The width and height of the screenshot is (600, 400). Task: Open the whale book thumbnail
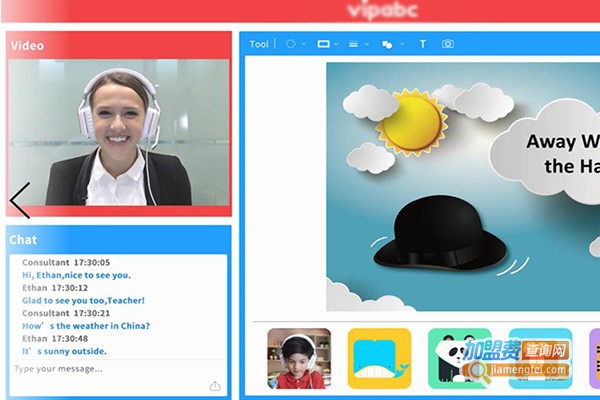pos(379,358)
